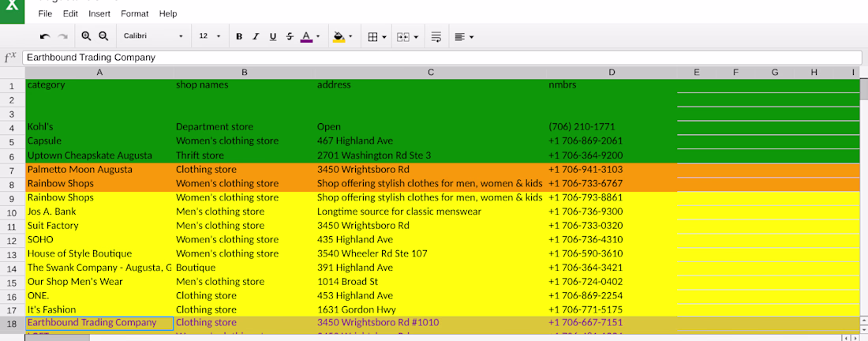Open the Format menu

(134, 14)
